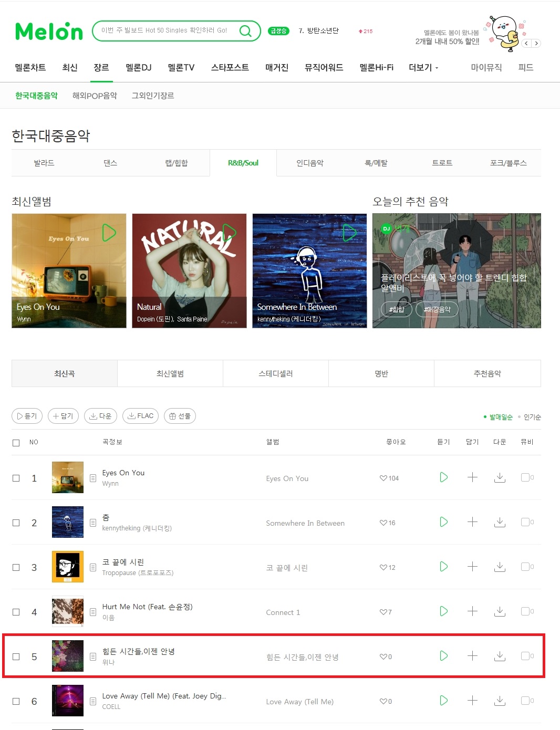Image resolution: width=560 pixels, height=730 pixels.
Task: Check the select-all checkbox in list header
Action: [16, 443]
